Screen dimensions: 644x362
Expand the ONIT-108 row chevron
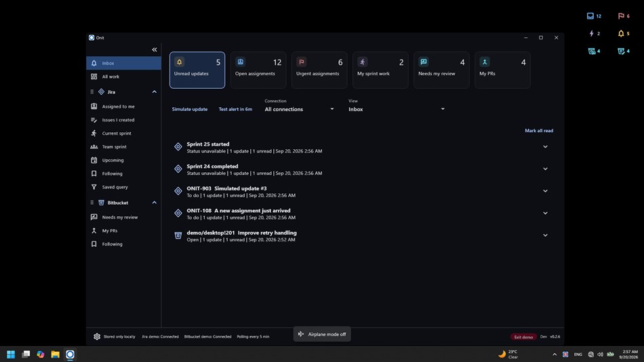(546, 214)
